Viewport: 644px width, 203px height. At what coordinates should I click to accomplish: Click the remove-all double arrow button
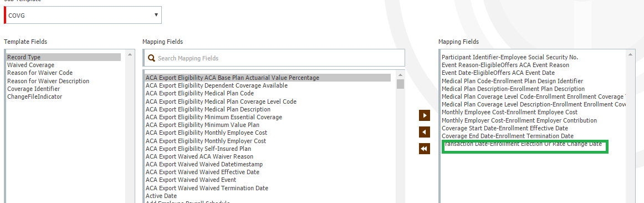(x=425, y=149)
